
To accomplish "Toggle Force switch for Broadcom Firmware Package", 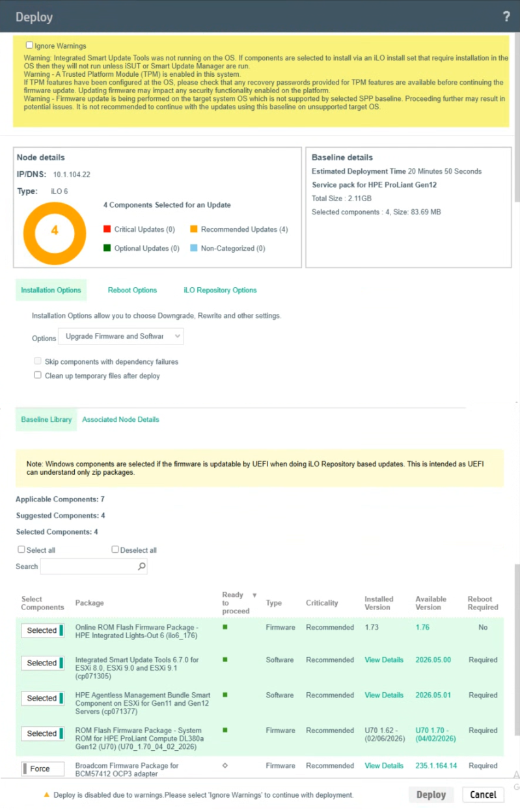I will [x=42, y=768].
